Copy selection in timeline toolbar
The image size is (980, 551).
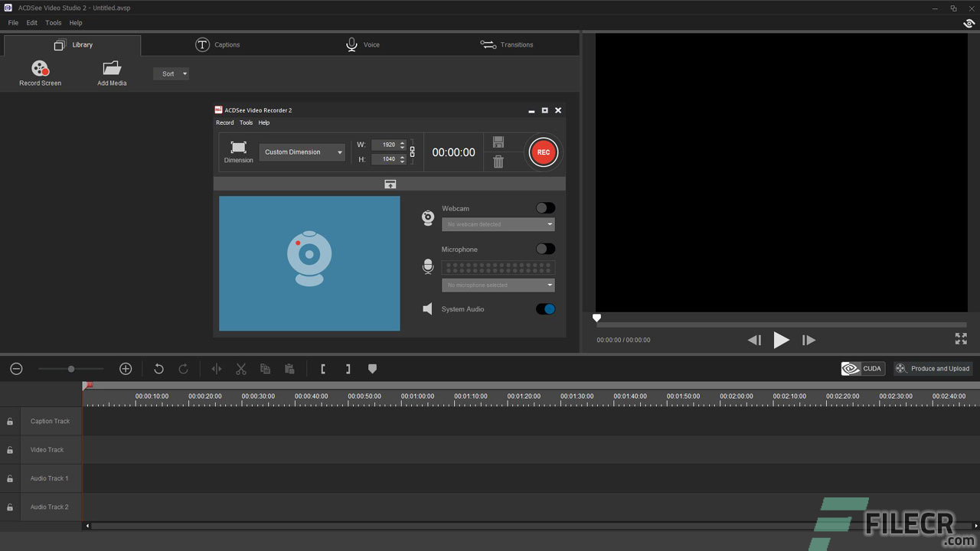tap(265, 369)
